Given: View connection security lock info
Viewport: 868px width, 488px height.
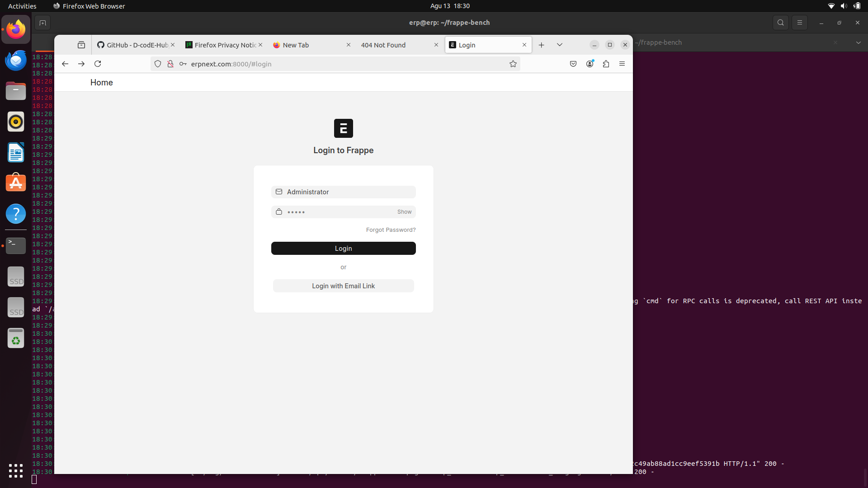Looking at the screenshot, I should point(170,64).
